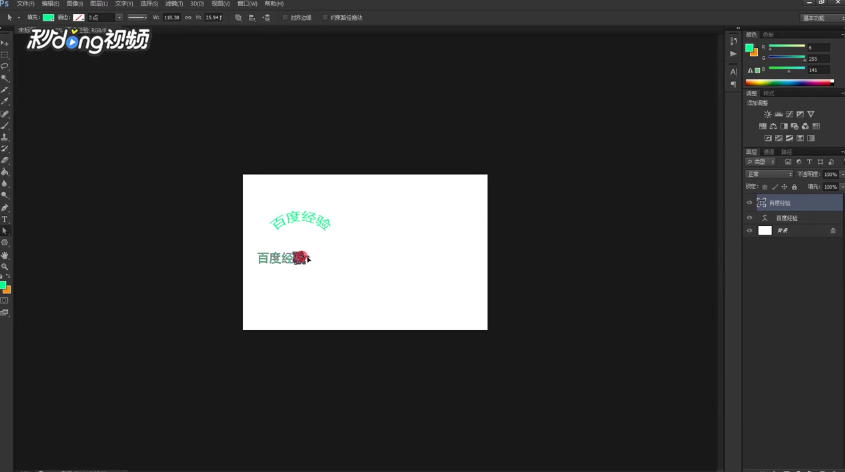Select the Dodge tool
The image size is (845, 472).
(x=5, y=196)
